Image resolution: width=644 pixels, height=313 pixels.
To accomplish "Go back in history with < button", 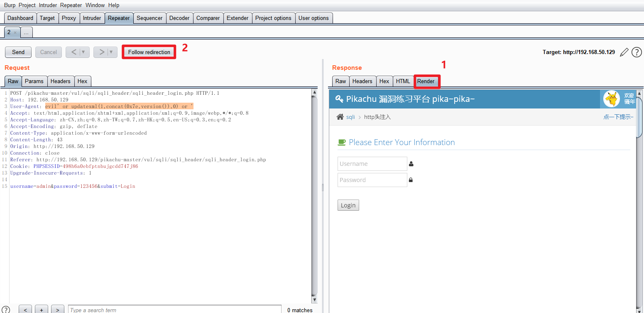I will 73,52.
